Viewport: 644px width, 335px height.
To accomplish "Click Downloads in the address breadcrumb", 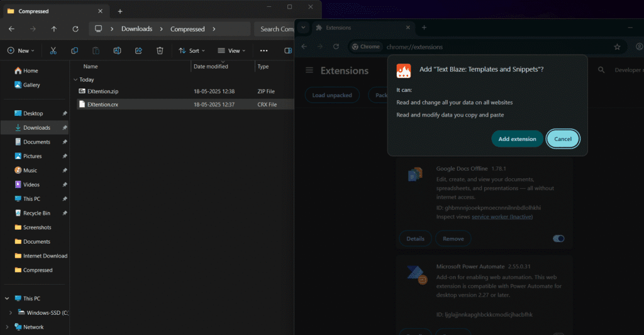I will pos(136,29).
